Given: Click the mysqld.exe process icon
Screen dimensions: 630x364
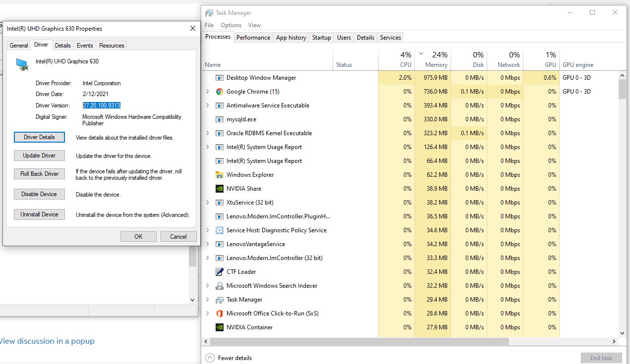Looking at the screenshot, I should pyautogui.click(x=220, y=119).
